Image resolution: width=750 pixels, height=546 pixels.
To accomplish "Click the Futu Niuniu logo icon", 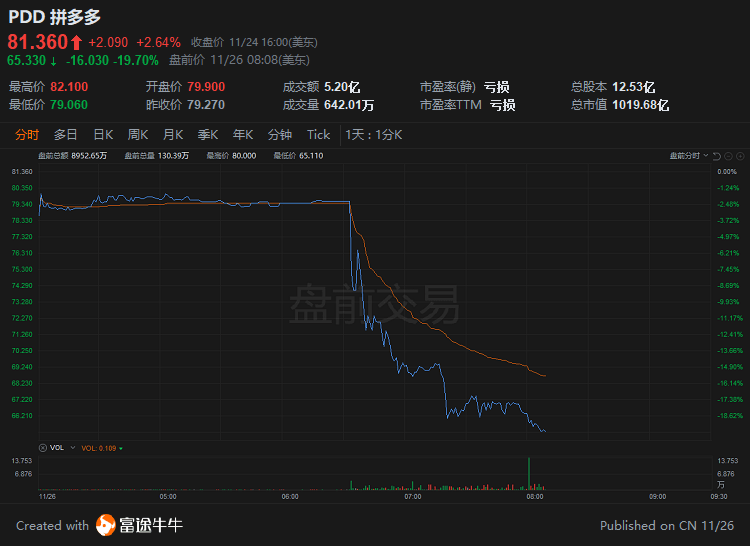I will [x=105, y=525].
